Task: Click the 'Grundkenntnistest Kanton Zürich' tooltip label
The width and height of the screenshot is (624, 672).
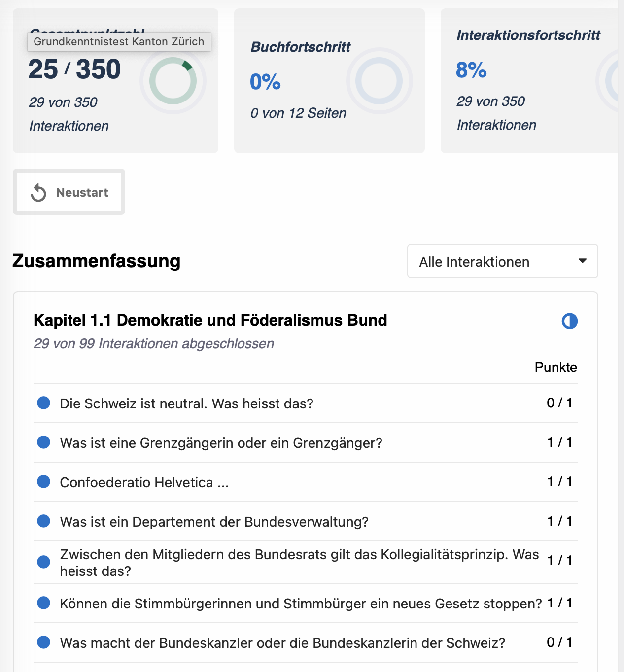Action: pos(119,42)
